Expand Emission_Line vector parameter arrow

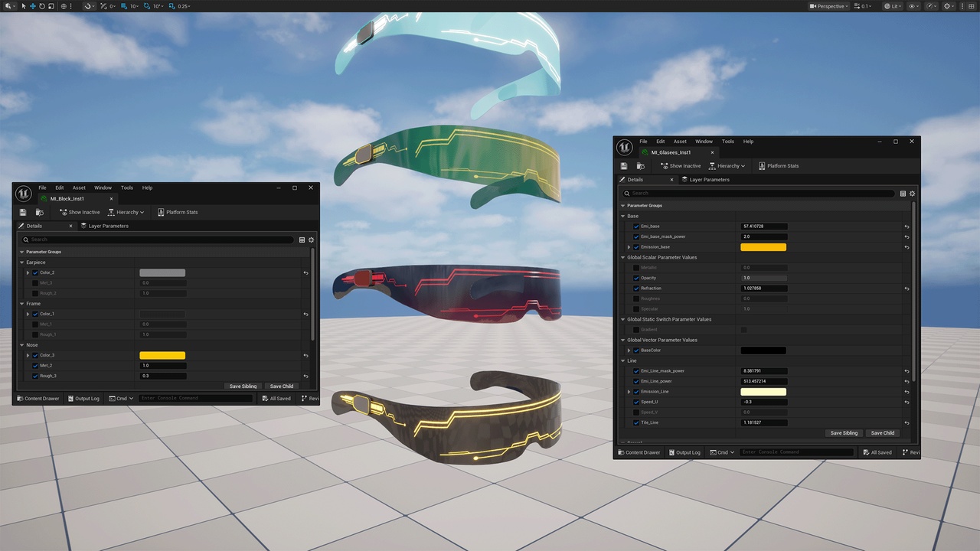tap(629, 392)
